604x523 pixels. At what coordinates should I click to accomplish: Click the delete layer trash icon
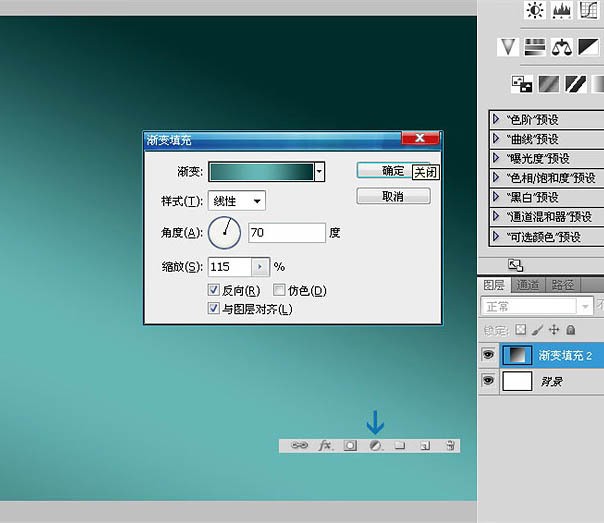(x=450, y=446)
